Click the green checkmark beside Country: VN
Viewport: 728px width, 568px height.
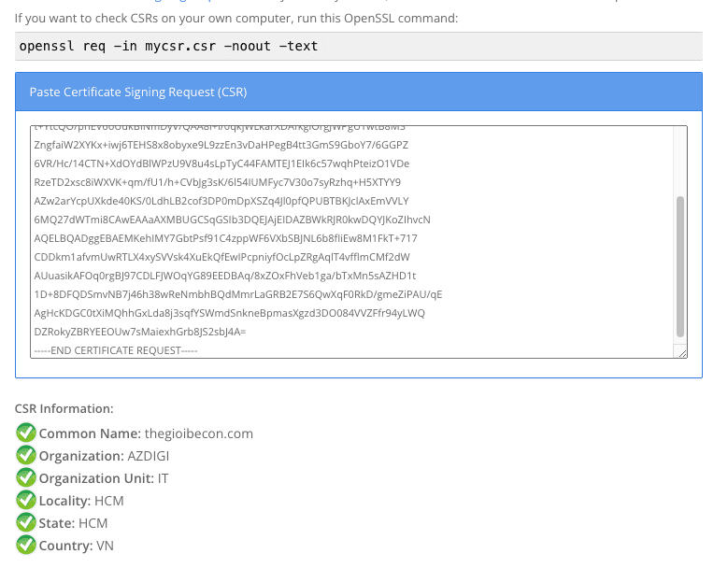[x=26, y=545]
